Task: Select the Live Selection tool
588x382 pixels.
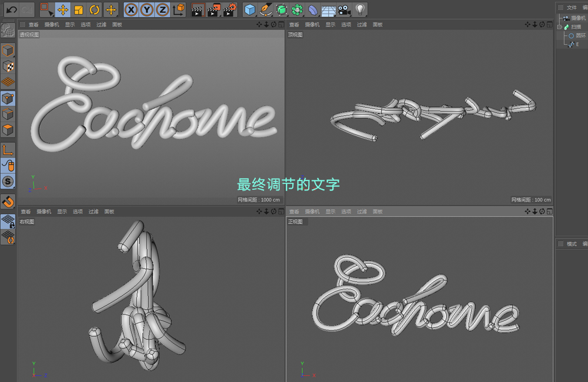Action: (x=46, y=10)
